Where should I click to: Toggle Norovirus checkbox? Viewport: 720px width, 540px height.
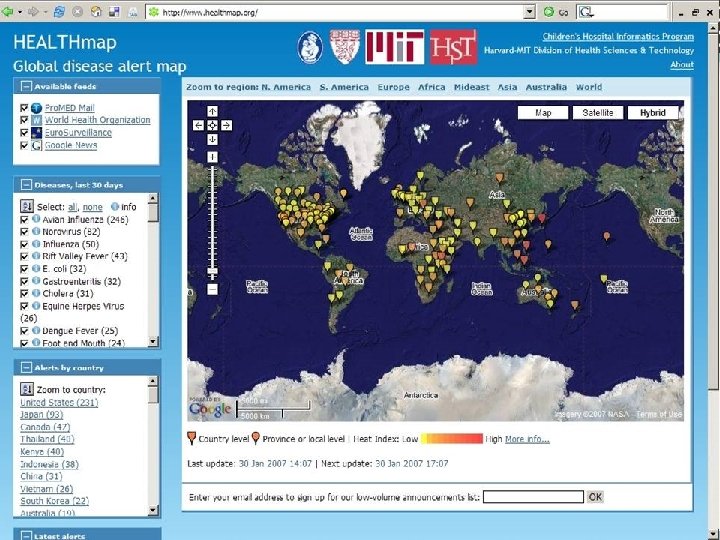pyautogui.click(x=24, y=232)
